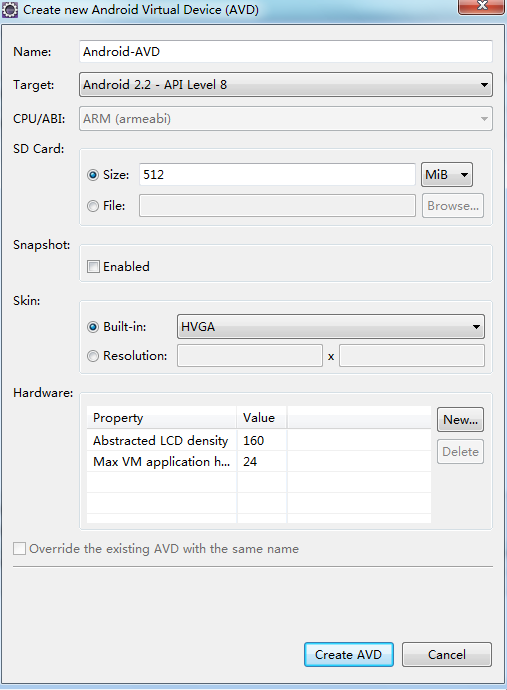Enable the Snapshot checkbox

tap(93, 267)
